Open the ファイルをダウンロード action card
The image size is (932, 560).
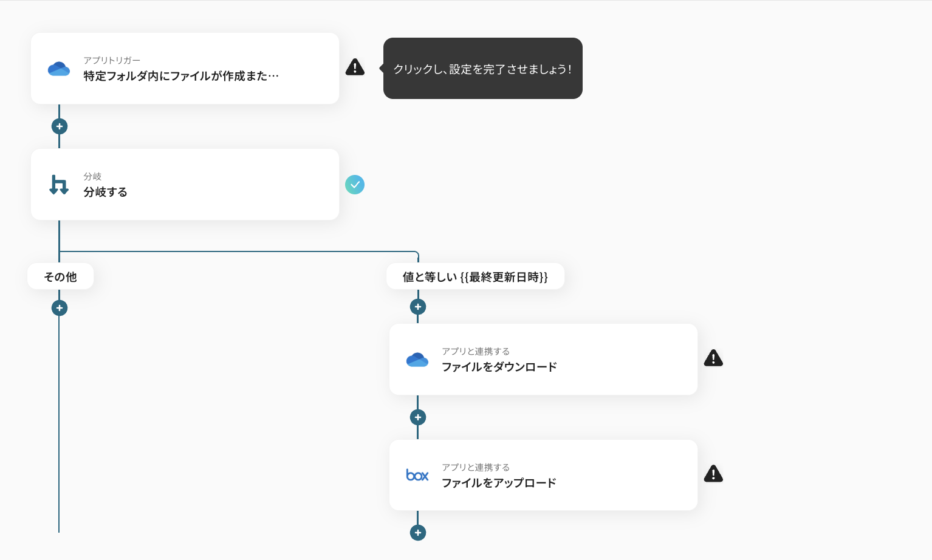[543, 360]
